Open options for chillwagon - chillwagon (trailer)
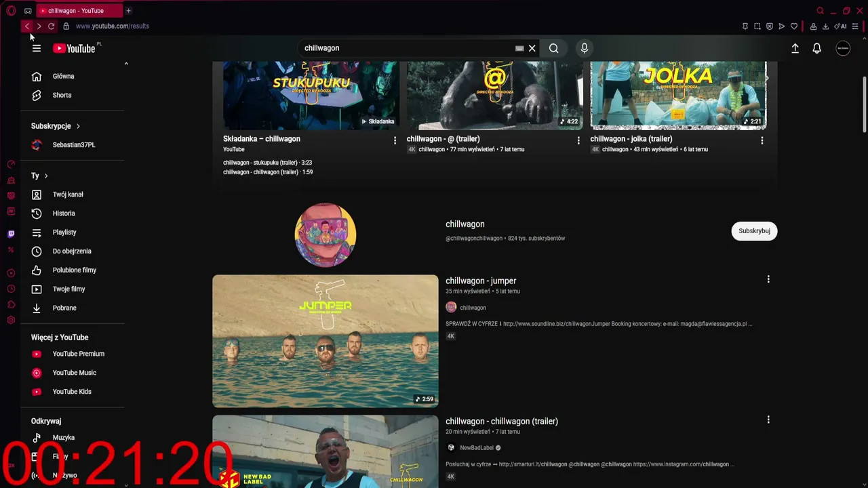The height and width of the screenshot is (488, 868). pos(768,420)
